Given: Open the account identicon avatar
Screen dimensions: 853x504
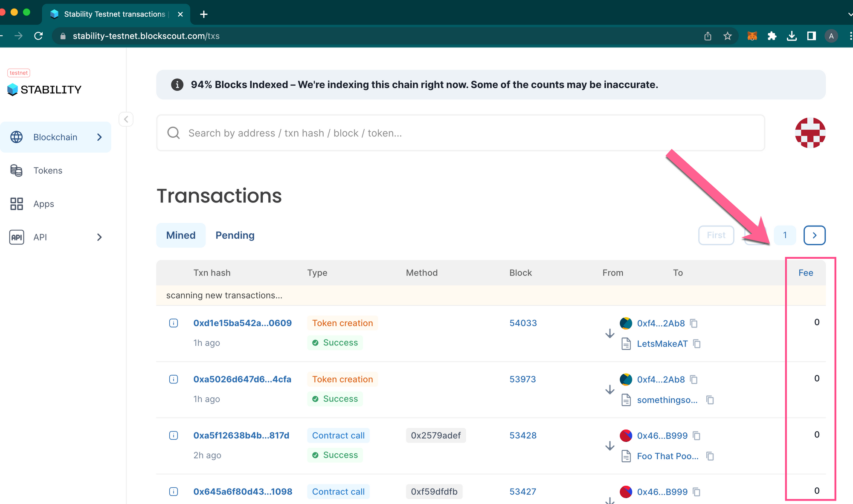Looking at the screenshot, I should [810, 133].
